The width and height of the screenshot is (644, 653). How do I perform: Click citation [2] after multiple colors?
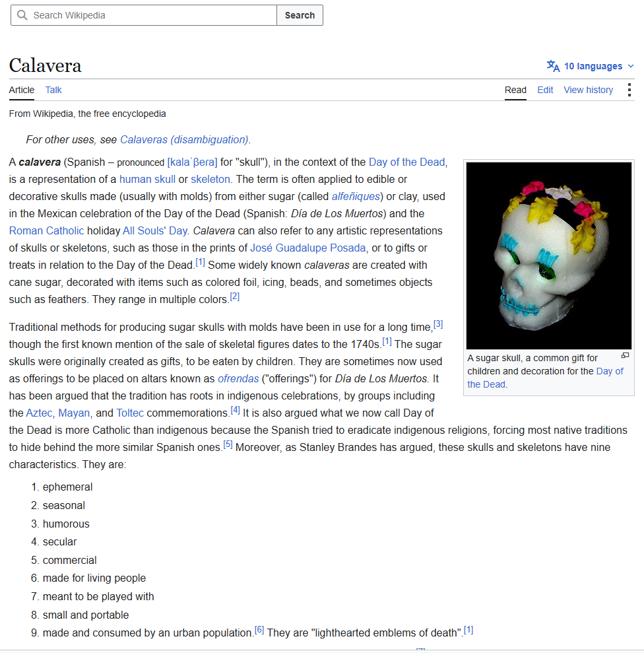click(x=235, y=296)
